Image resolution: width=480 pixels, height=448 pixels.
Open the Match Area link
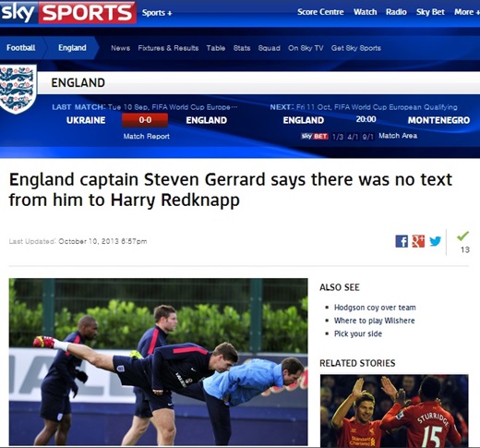click(x=398, y=136)
